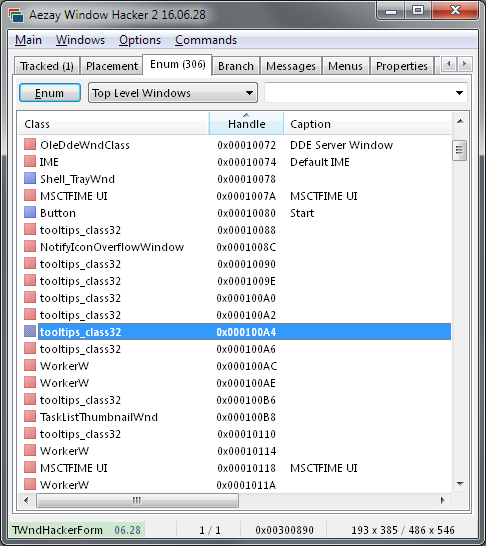Switch to the Messages tab
The height and width of the screenshot is (546, 486).
tap(291, 66)
